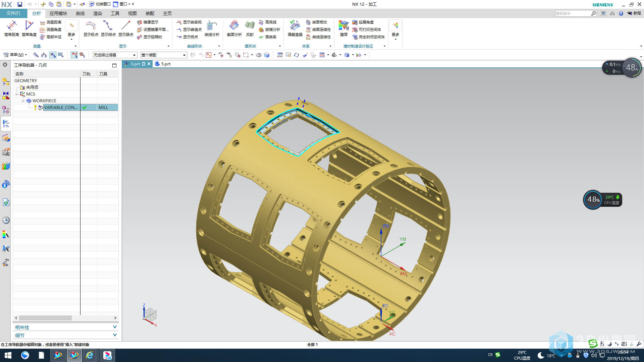644x362 pixels.
Task: Close the 3.prt document tab
Action: (x=149, y=64)
